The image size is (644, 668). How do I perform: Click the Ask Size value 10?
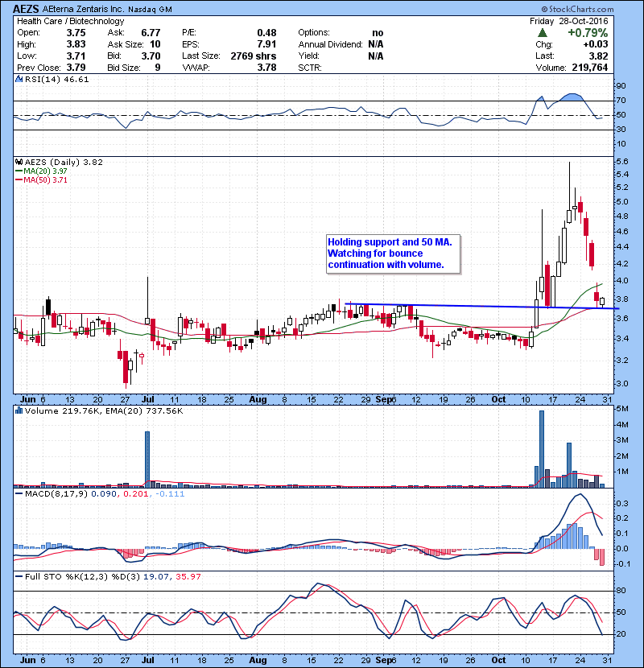coord(155,44)
